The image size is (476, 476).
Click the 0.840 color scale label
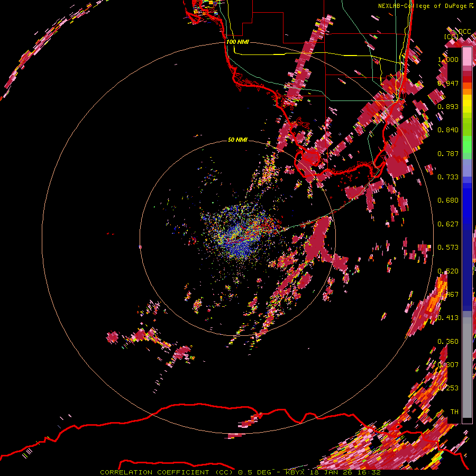point(448,130)
